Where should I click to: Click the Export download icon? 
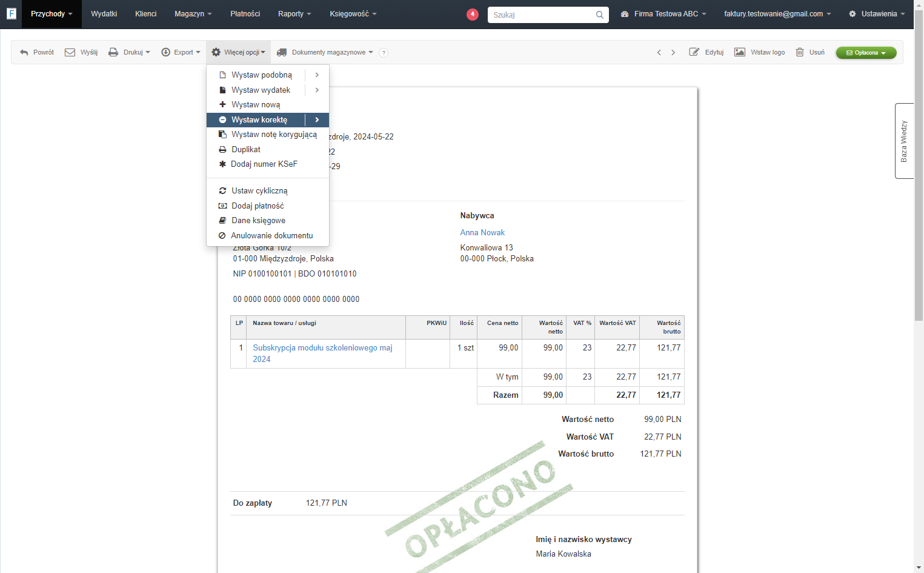[165, 53]
